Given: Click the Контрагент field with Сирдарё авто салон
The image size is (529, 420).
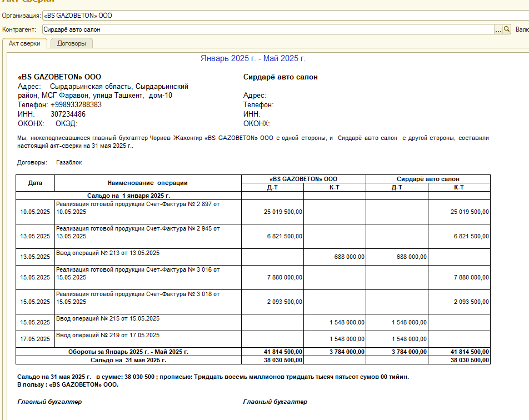Looking at the screenshot, I should [x=268, y=29].
